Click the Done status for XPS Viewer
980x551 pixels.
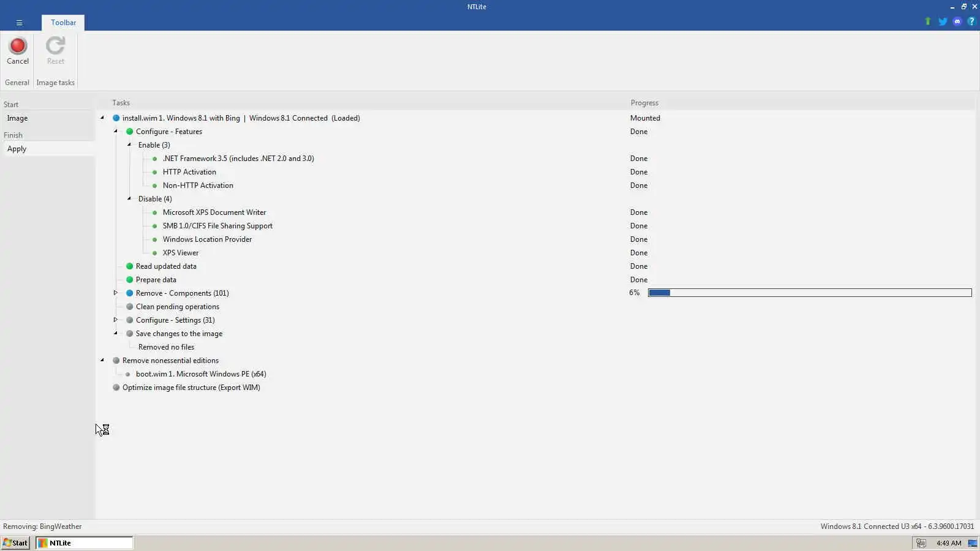tap(638, 253)
